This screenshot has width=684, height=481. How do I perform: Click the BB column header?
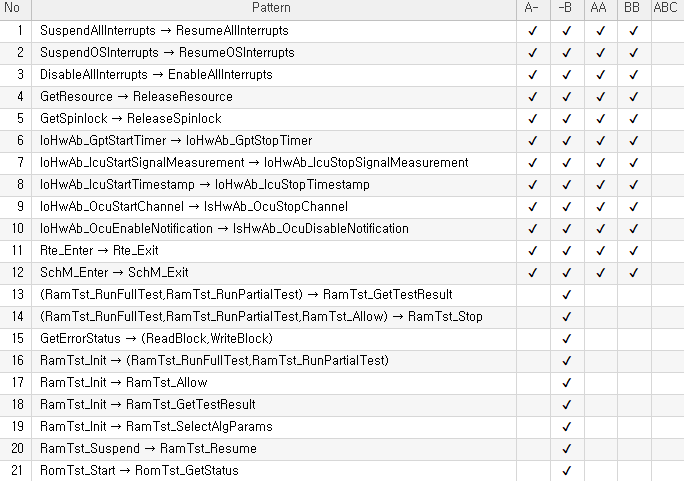click(x=632, y=8)
